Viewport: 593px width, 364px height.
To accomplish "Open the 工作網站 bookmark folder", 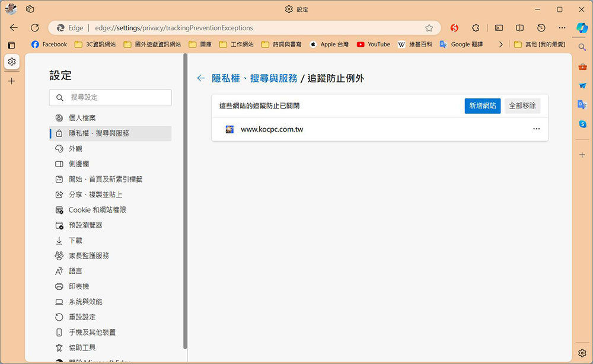I will tap(237, 44).
